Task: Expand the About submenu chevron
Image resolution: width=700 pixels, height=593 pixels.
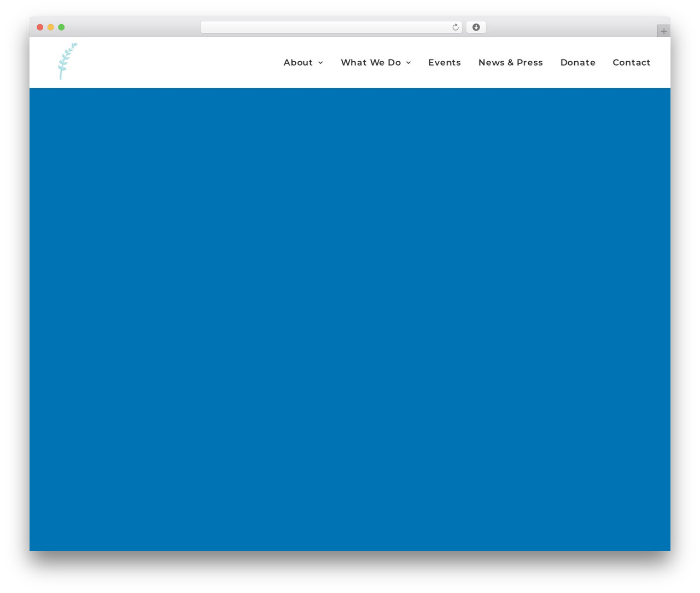Action: point(320,63)
